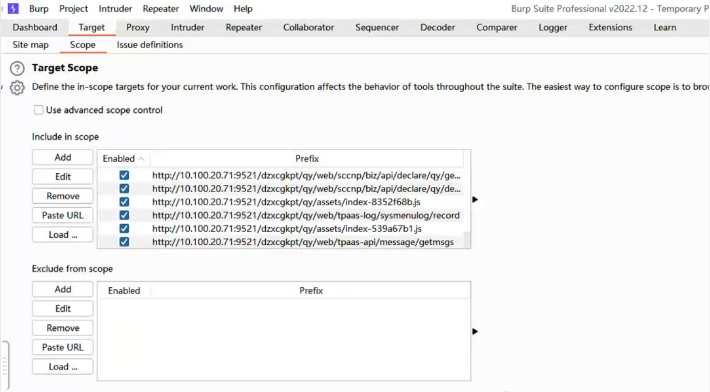This screenshot has height=392, width=710.
Task: Click Edit under Include in scope
Action: [x=62, y=177]
